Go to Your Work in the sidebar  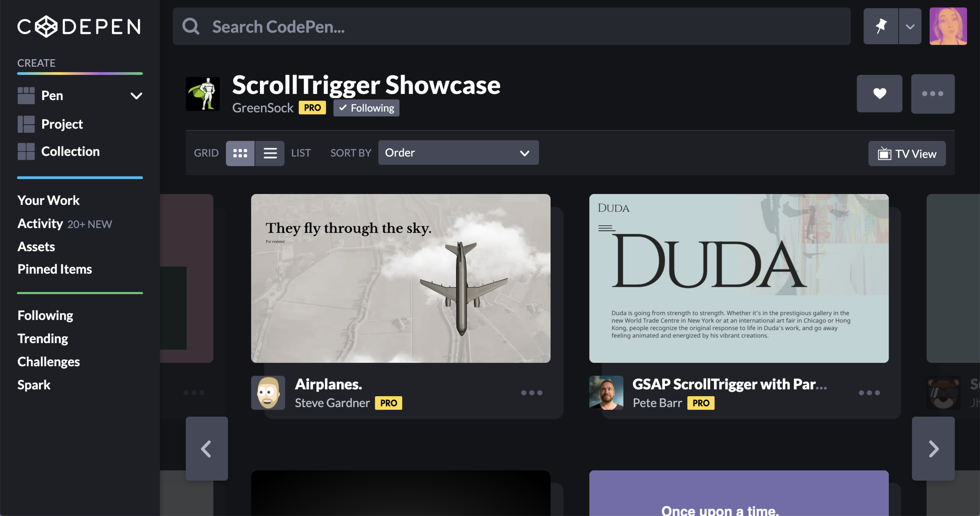48,200
